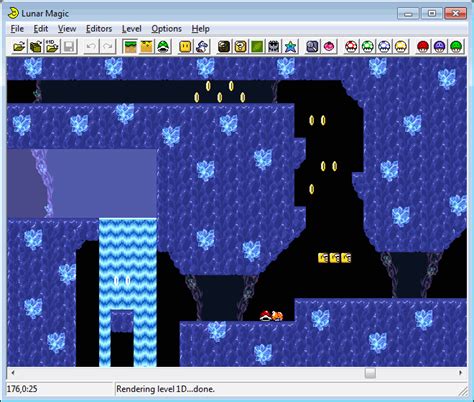Image resolution: width=474 pixels, height=402 pixels.
Task: Select the yellow ground tile editing icon
Action: coord(146,46)
